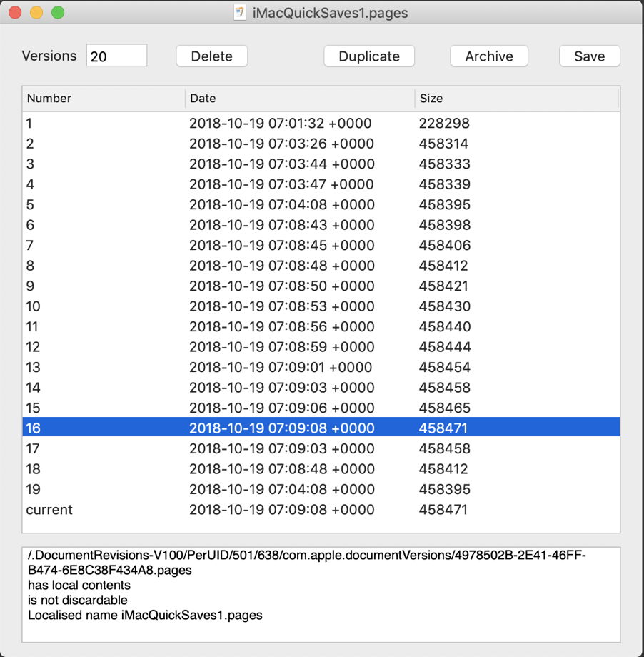Image resolution: width=644 pixels, height=657 pixels.
Task: Click the DocumentRevisions path text area
Action: [x=321, y=594]
